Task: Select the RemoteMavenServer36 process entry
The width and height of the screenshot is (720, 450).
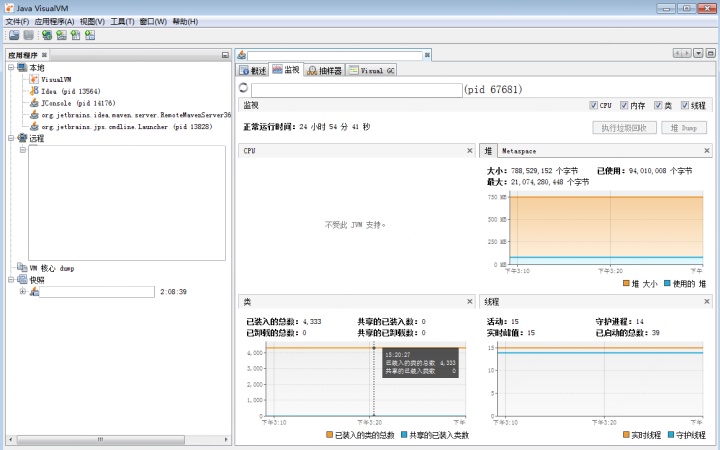Action: coord(130,115)
